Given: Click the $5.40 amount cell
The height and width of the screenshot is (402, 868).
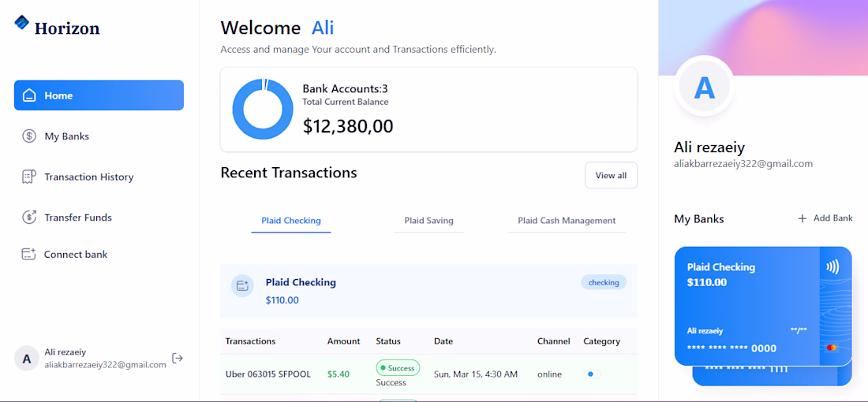Looking at the screenshot, I should click(339, 374).
